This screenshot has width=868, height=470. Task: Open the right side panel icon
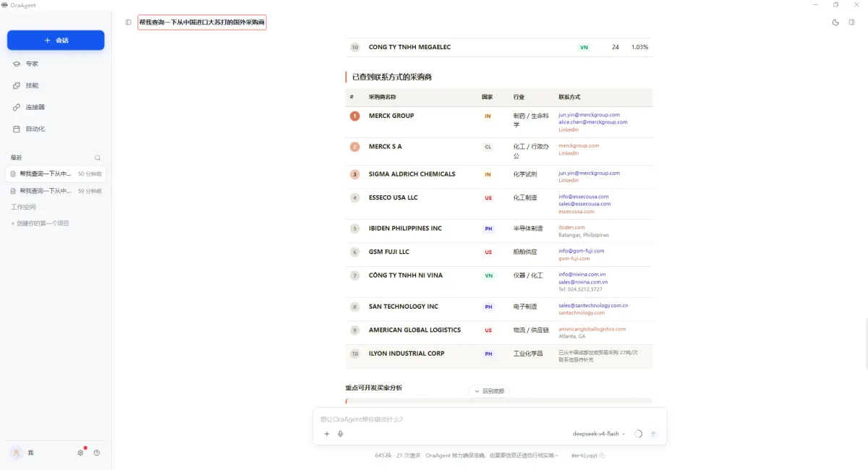pos(851,22)
